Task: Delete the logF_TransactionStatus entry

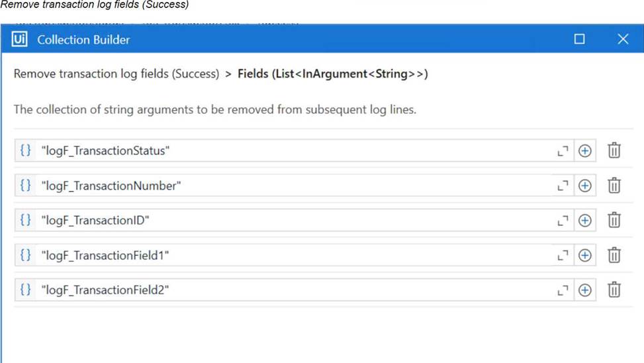Action: point(614,150)
